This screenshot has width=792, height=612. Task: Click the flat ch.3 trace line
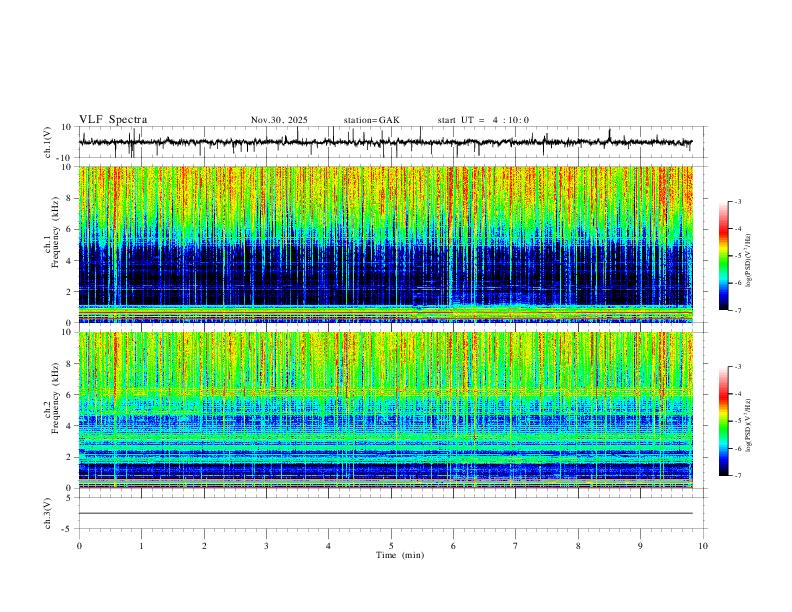385,513
